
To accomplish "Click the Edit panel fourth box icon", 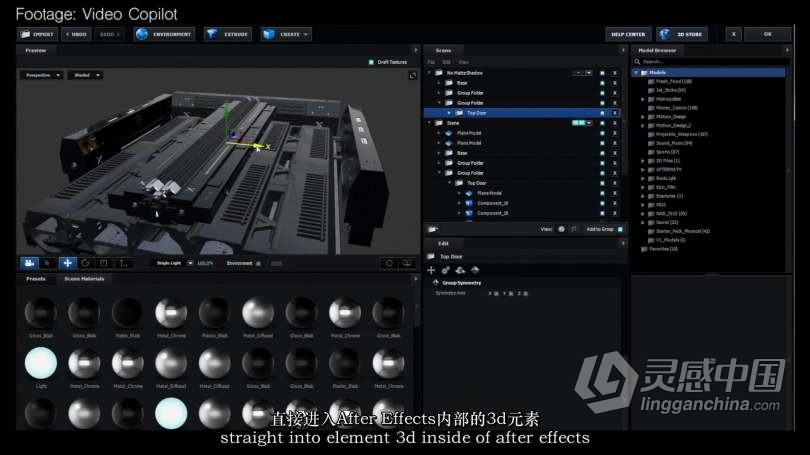I will [475, 270].
